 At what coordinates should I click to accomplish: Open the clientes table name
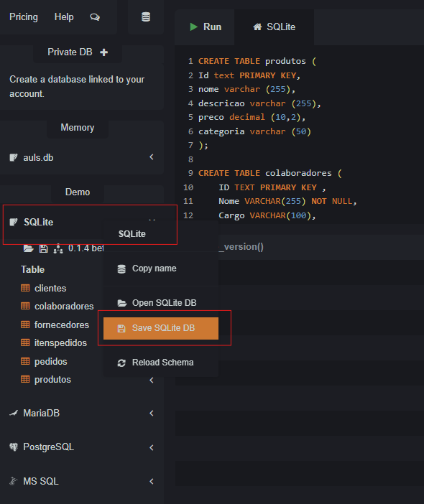click(x=50, y=289)
